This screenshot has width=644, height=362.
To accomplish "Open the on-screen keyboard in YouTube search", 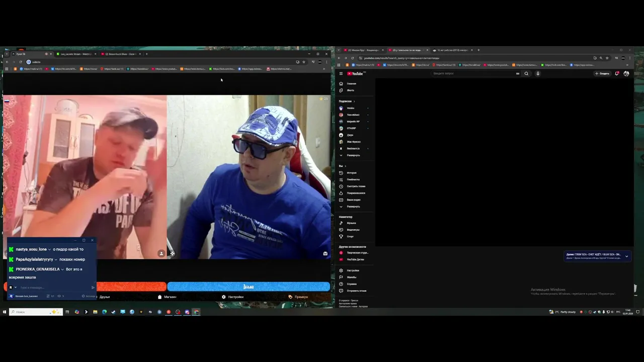I will coord(517,73).
